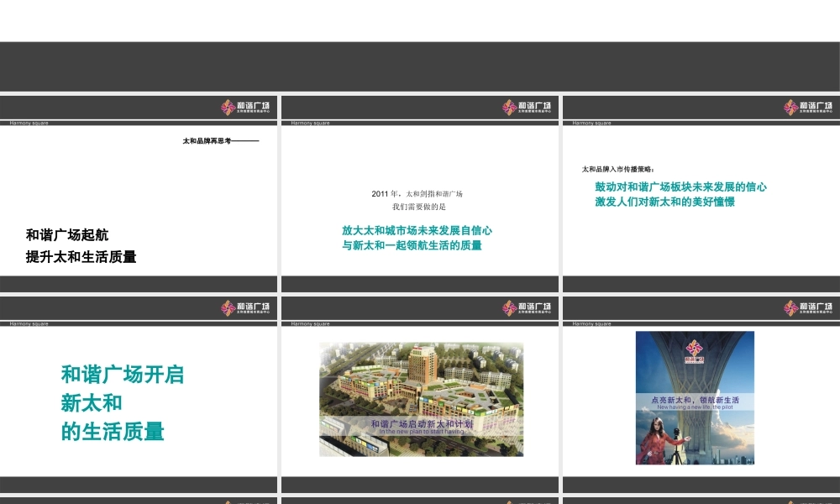The height and width of the screenshot is (504, 840).
Task: Click the 和谐广场 logo on the 和谐广场起航 slide
Action: tap(245, 108)
